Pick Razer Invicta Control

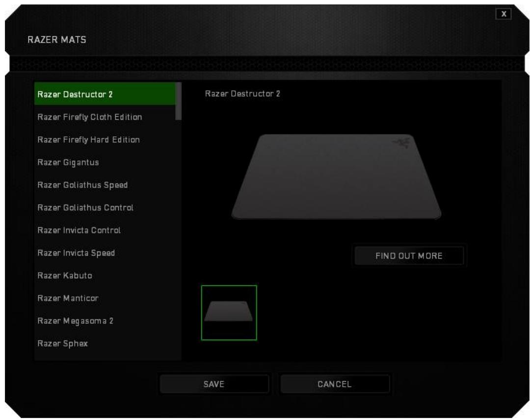pyautogui.click(x=105, y=230)
